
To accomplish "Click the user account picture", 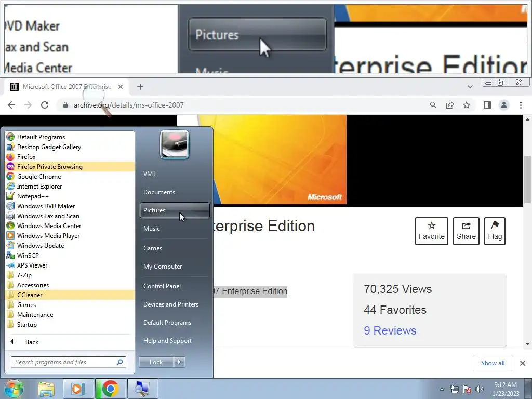I will 175,145.
